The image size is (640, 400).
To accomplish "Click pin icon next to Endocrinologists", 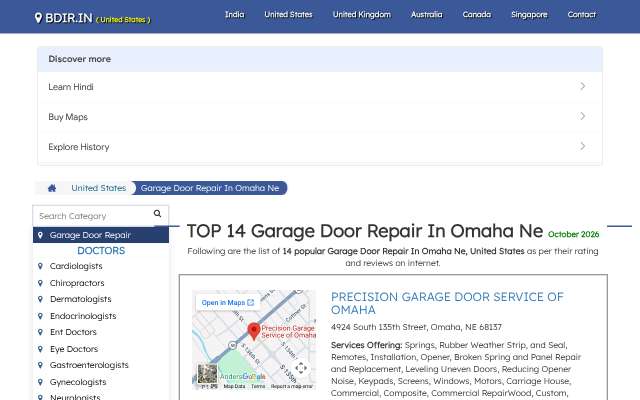I will coord(40,316).
